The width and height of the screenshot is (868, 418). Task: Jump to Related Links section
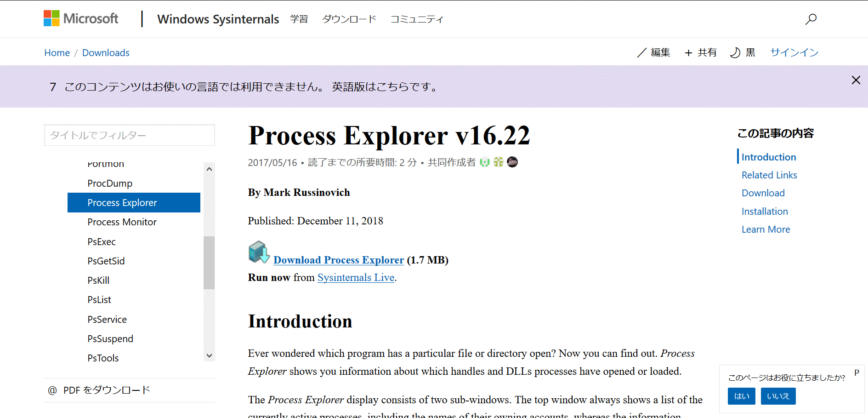(769, 175)
